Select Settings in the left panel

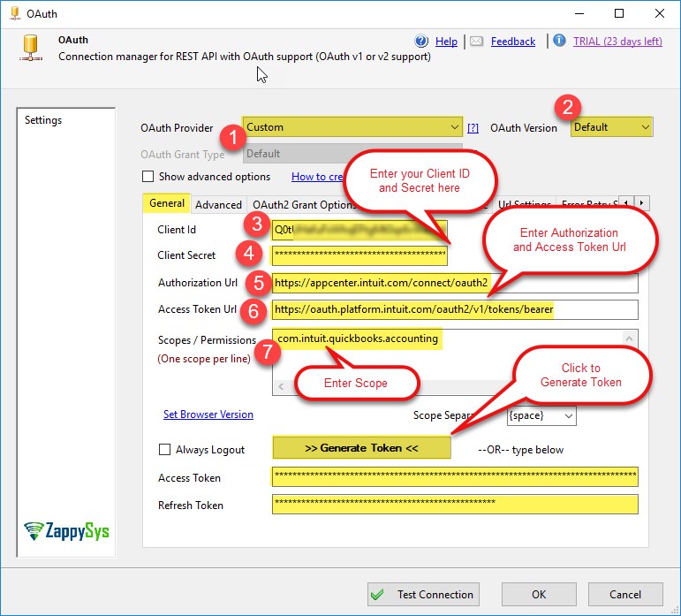coord(43,120)
